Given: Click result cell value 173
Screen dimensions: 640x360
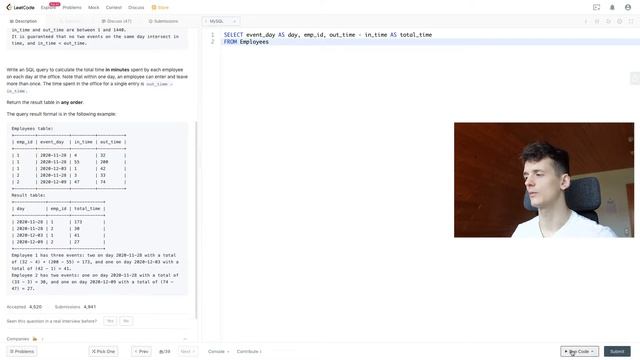Looking at the screenshot, I should click(78, 222).
